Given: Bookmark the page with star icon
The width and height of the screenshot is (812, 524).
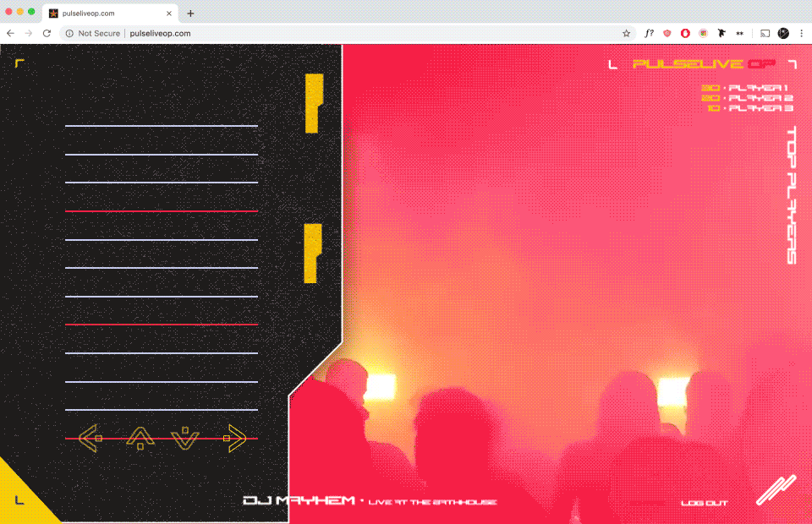Looking at the screenshot, I should click(626, 33).
